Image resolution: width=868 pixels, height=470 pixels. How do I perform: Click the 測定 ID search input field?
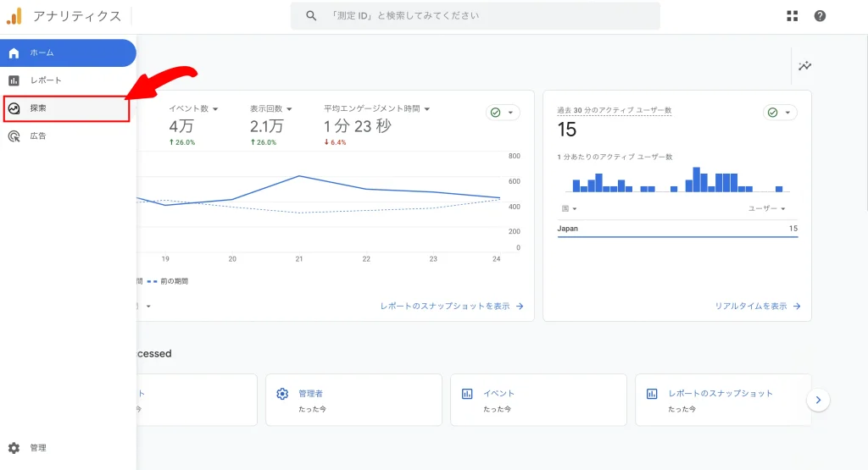[475, 16]
